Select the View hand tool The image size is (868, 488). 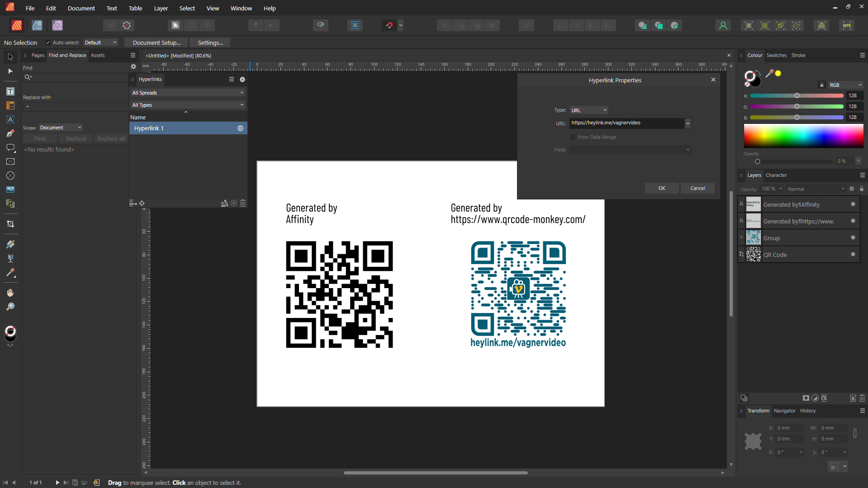pos(10,293)
